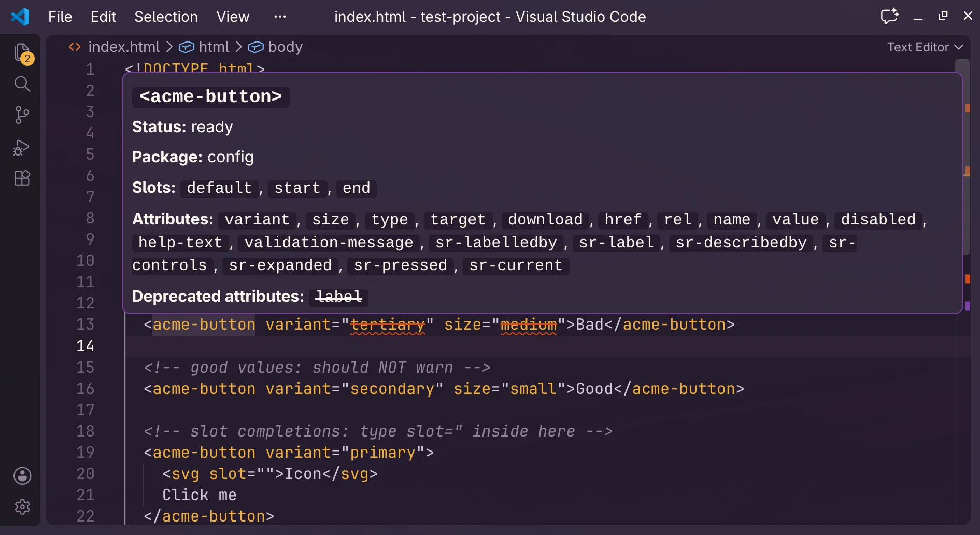Click the 'sr-label' attribute in hover popup
The height and width of the screenshot is (535, 980).
[x=617, y=243]
